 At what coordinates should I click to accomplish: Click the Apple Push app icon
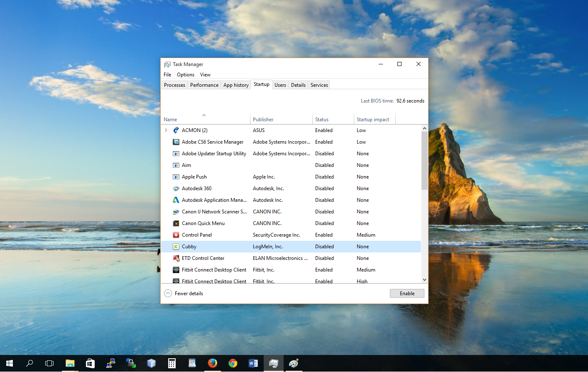pyautogui.click(x=176, y=176)
